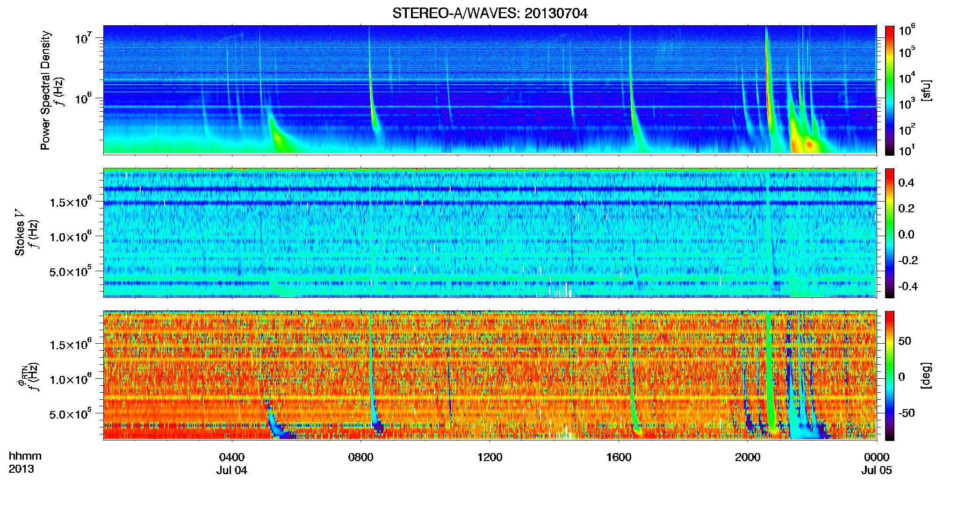Click the 50 tick on degree colorbar

(x=905, y=341)
